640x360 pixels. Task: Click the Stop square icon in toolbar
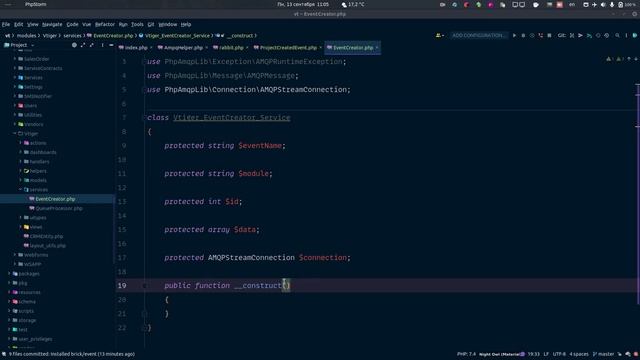(549, 36)
